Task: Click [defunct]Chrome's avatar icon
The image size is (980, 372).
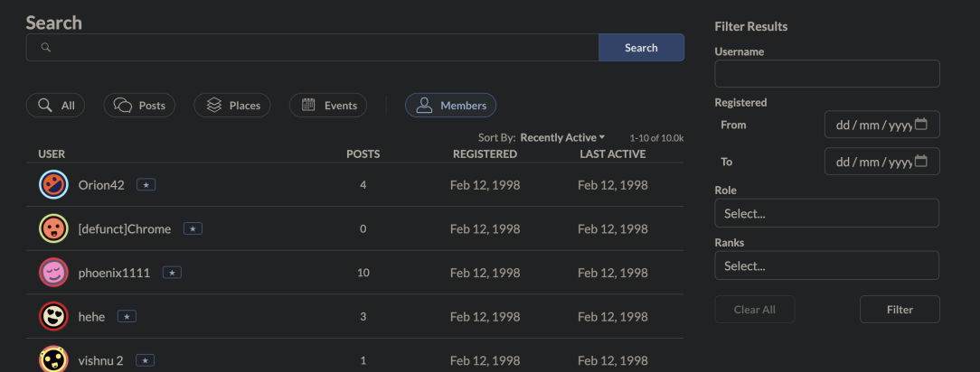Action: click(54, 228)
